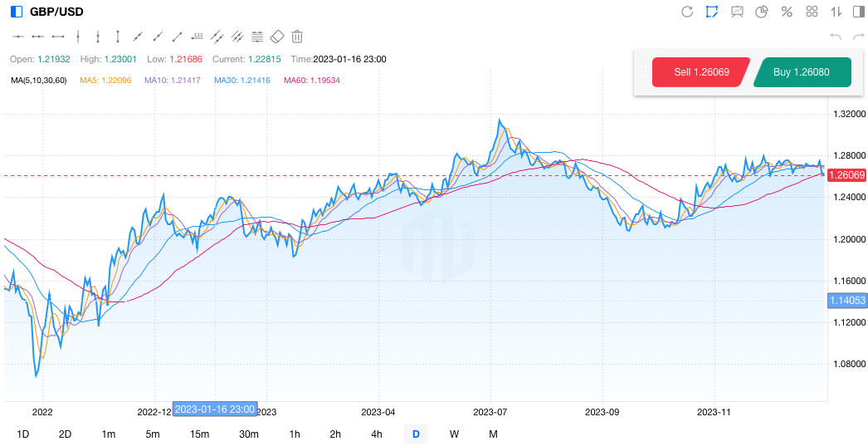Click the trash icon to delete drawings
Viewport: 868px width, 446px height.
(x=297, y=37)
